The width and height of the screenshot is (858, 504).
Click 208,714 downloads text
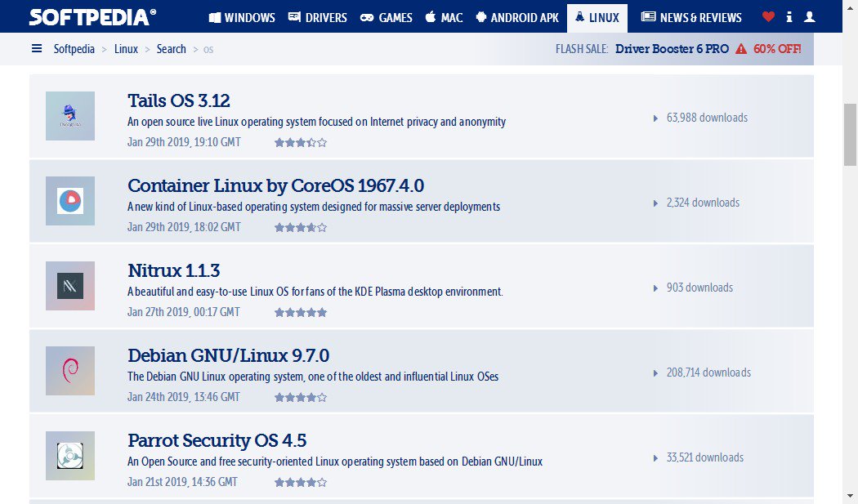click(x=708, y=372)
